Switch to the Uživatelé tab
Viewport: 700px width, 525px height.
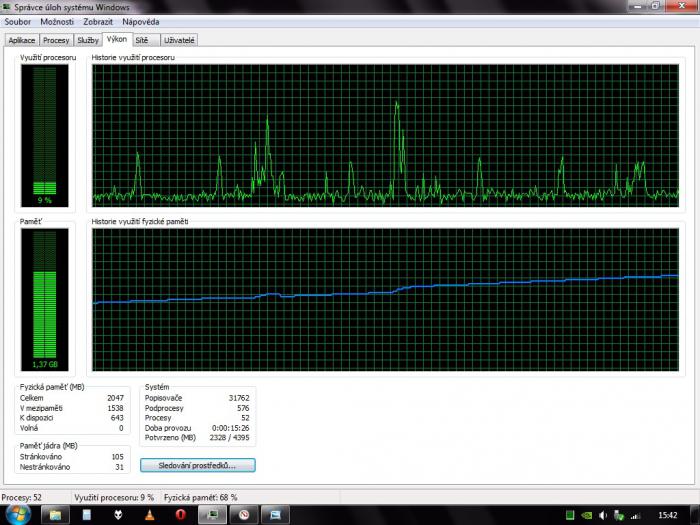[x=179, y=40]
